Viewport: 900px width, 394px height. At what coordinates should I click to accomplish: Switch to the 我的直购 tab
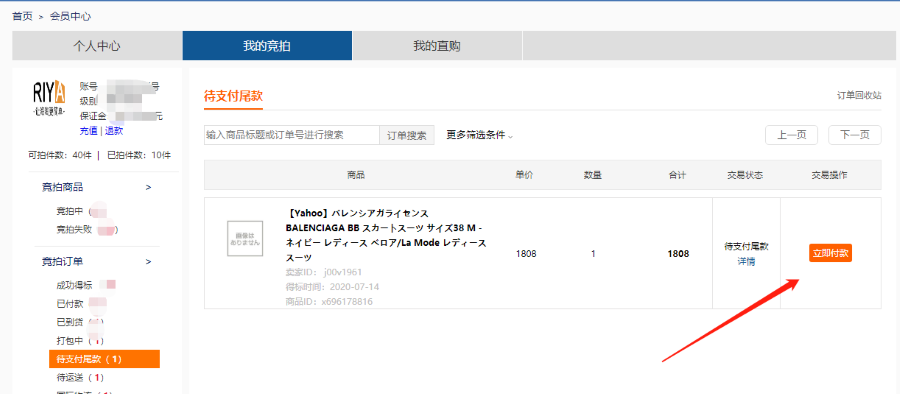click(437, 46)
